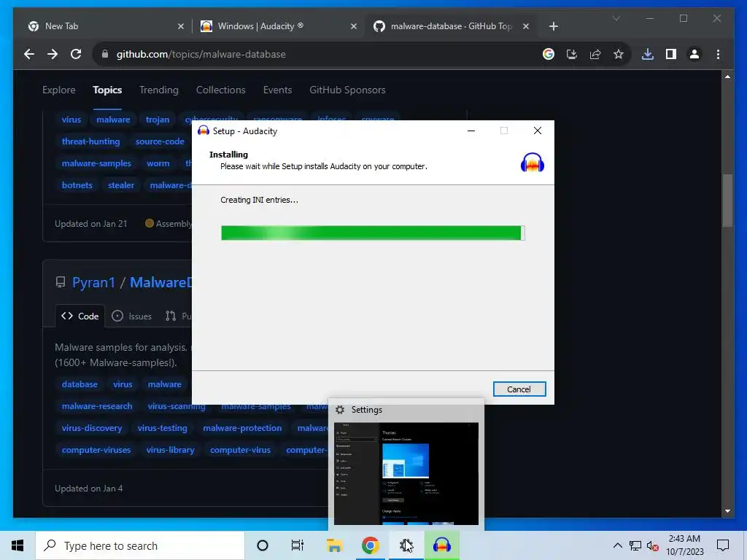Switch to New Tab tab
Screen dimensions: 747x560
click(107, 26)
